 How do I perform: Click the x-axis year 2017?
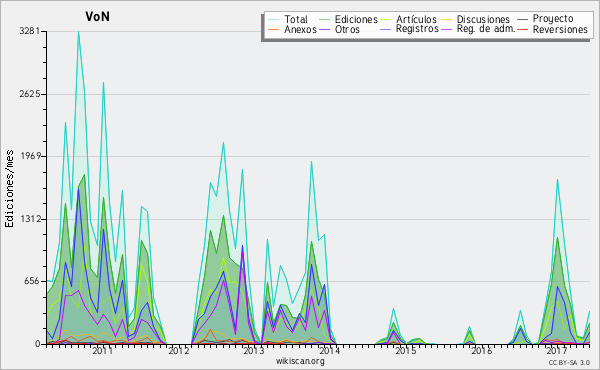pyautogui.click(x=557, y=351)
